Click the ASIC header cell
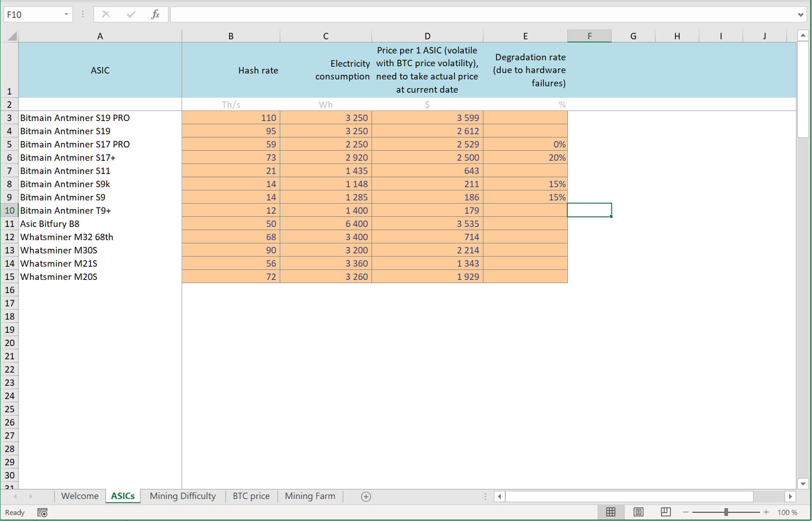812x521 pixels. click(100, 70)
